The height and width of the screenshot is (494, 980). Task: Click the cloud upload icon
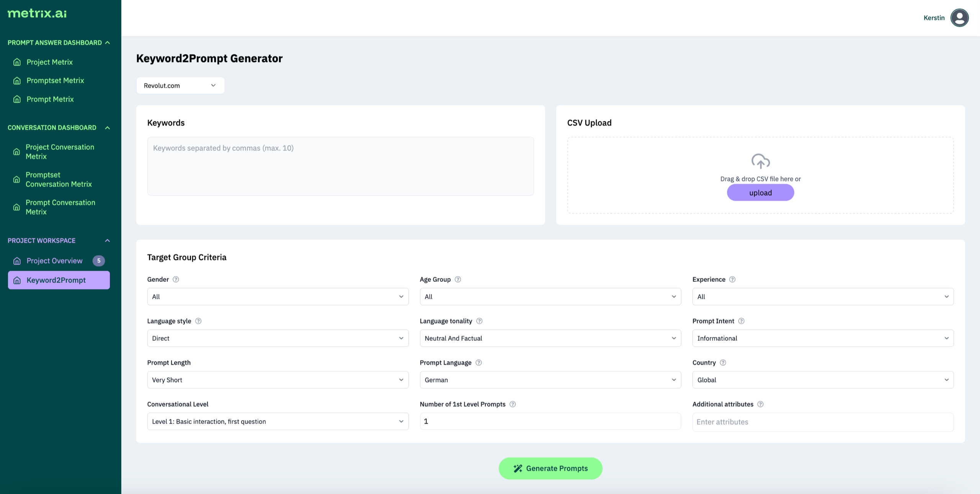[x=760, y=161]
